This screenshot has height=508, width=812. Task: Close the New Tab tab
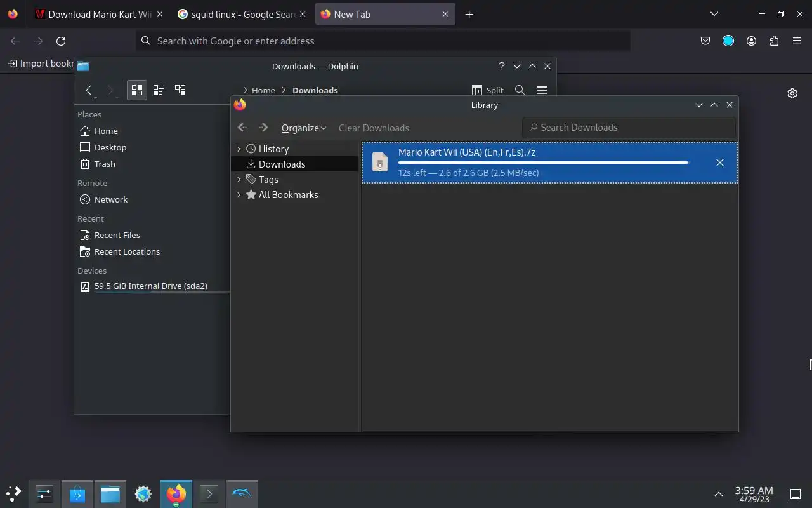click(445, 14)
